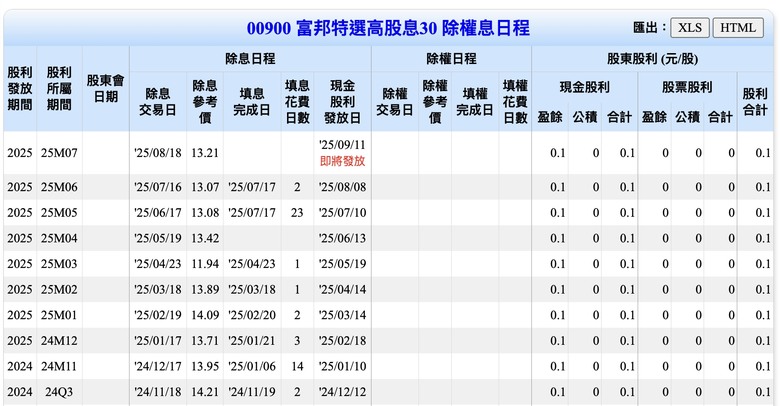Select the 填息花費日數 column header
780x406 pixels.
coord(297,102)
